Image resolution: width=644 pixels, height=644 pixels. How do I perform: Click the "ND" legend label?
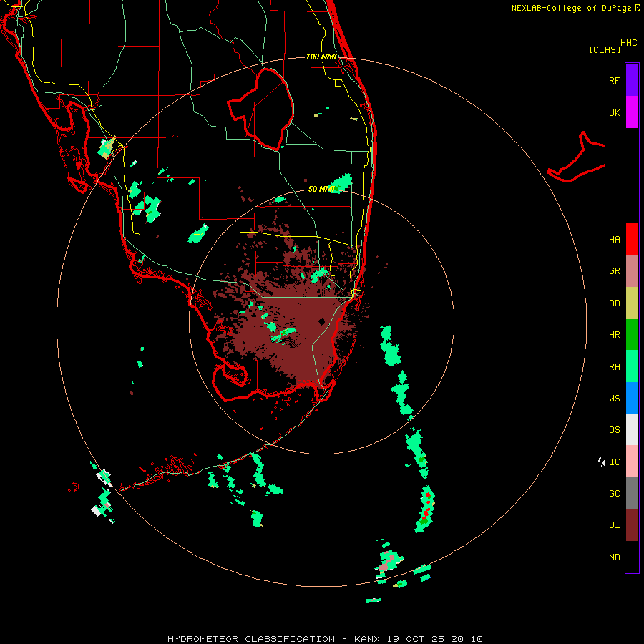coord(614,557)
